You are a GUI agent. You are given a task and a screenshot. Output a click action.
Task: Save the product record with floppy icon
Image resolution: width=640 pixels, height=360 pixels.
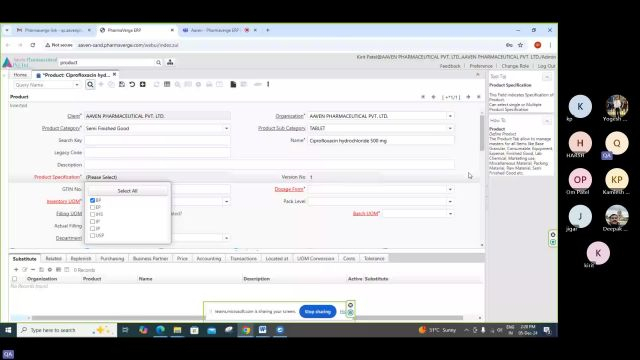[122, 84]
